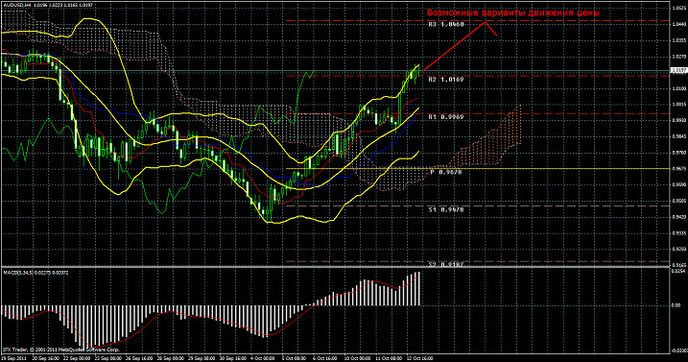Click the 0.9420 price scale label
The width and height of the screenshot is (688, 362).
tap(678, 217)
